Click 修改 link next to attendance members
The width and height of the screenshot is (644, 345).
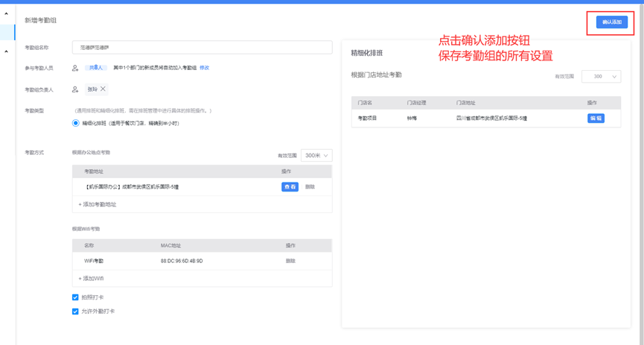pyautogui.click(x=204, y=68)
